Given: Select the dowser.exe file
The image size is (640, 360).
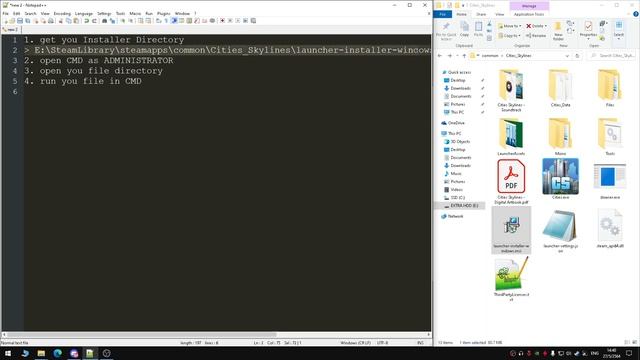Looking at the screenshot, I should click(x=610, y=181).
